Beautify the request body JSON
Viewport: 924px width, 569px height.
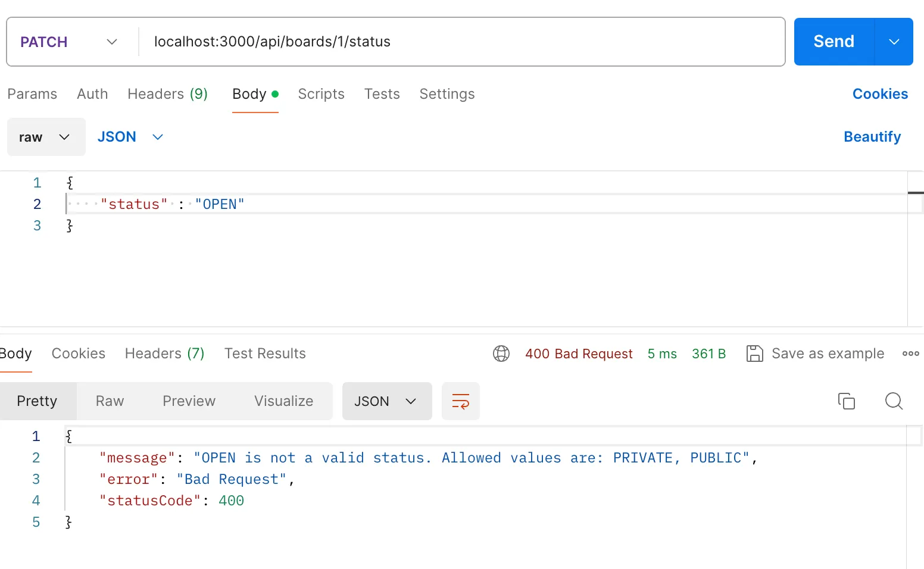873,137
